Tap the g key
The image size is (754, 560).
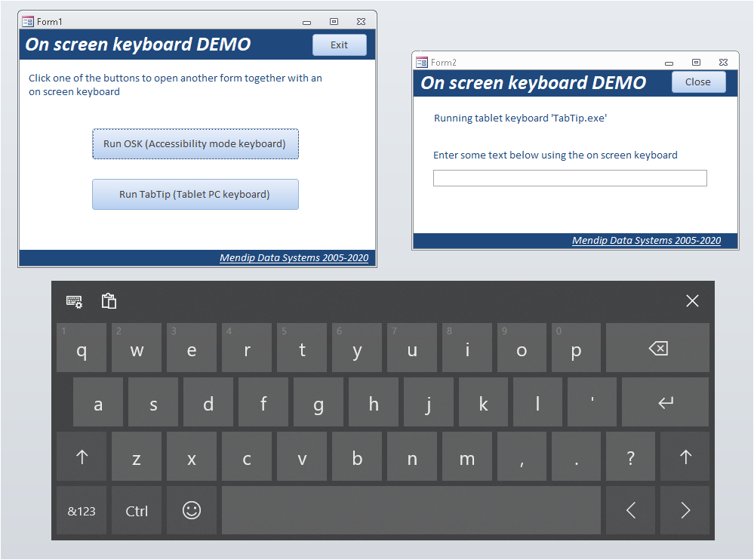tap(319, 402)
